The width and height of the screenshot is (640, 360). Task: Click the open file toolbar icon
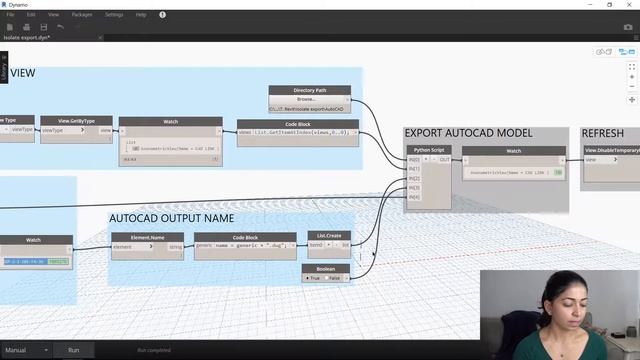point(27,27)
